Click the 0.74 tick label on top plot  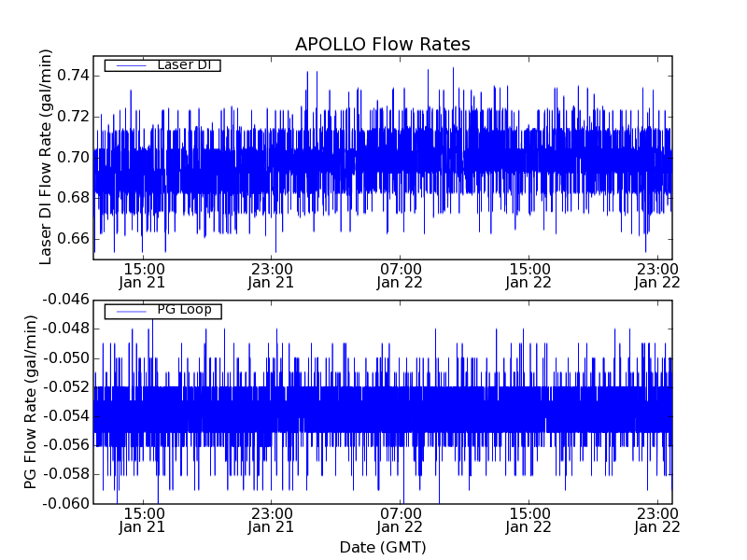(74, 76)
